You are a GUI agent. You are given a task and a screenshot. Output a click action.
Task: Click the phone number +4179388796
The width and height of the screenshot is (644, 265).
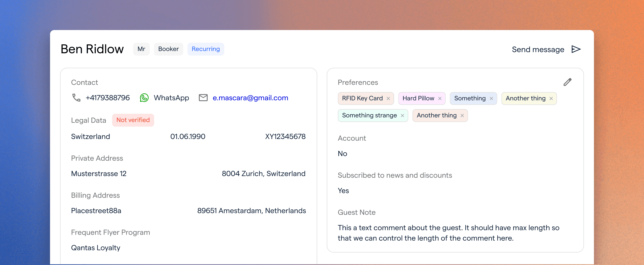coord(108,98)
